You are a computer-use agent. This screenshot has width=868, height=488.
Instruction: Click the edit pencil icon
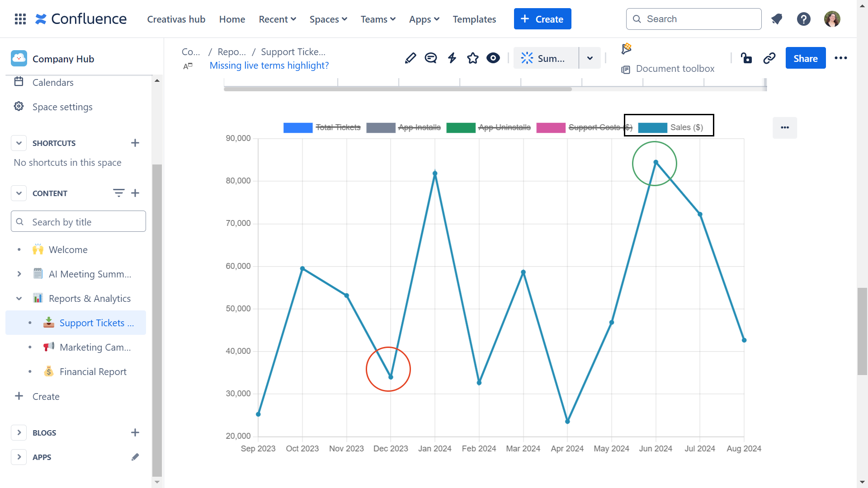point(410,58)
